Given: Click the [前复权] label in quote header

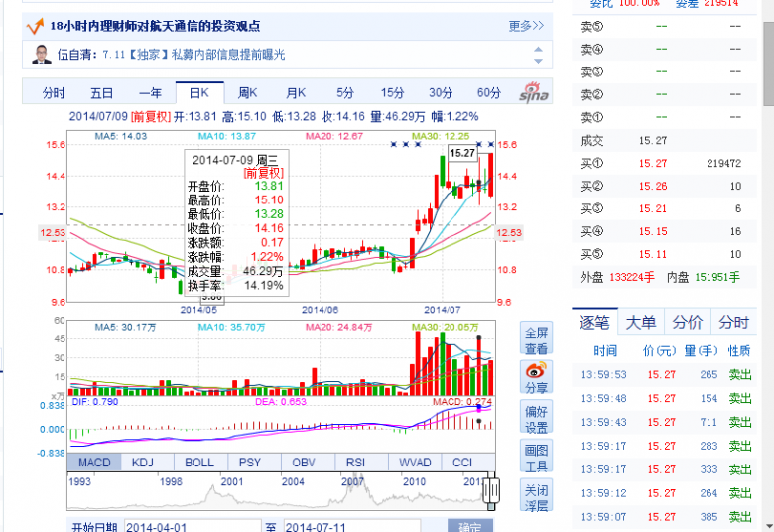Looking at the screenshot, I should pyautogui.click(x=151, y=116).
